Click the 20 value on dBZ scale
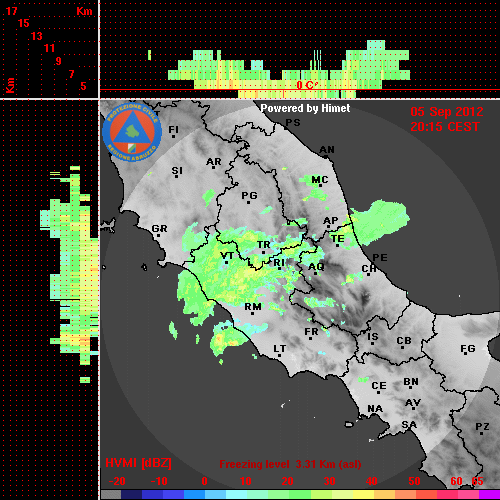This screenshot has width=500, height=500. pyautogui.click(x=287, y=481)
